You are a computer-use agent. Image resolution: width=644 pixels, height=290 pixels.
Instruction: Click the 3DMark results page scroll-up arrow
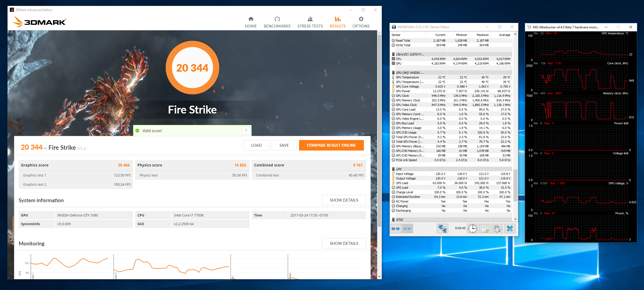380,33
